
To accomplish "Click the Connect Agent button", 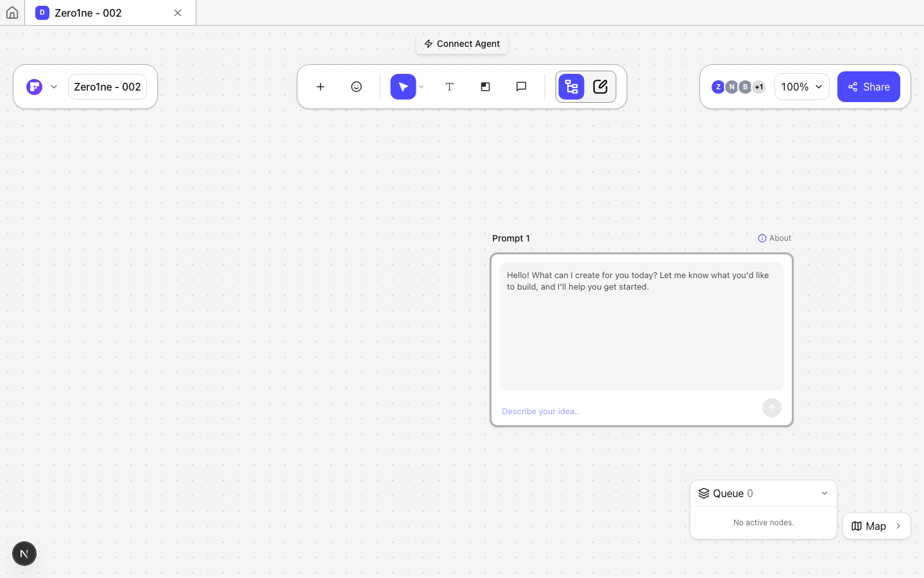I will click(462, 44).
